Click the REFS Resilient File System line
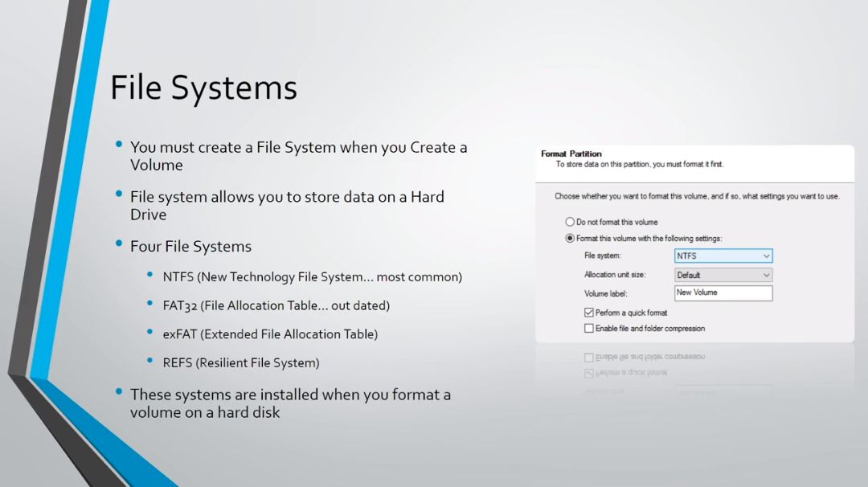Screen dimensions: 868x487 click(x=241, y=363)
